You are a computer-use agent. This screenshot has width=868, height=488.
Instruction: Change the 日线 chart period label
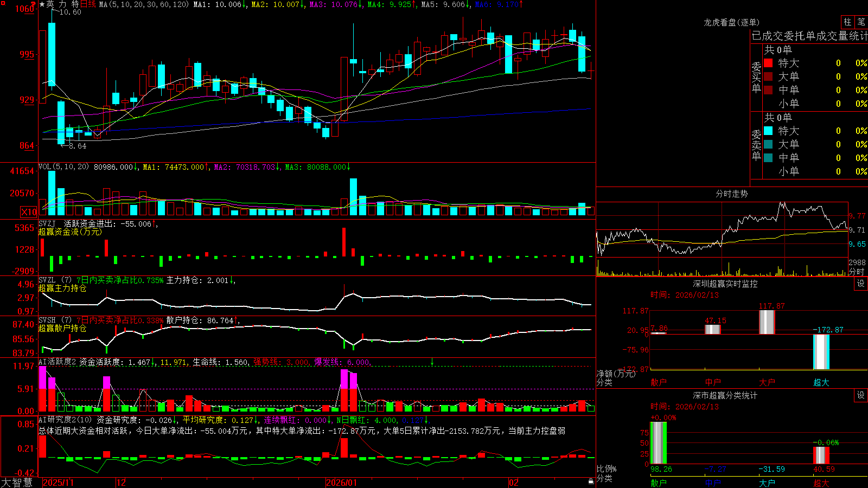pyautogui.click(x=88, y=4)
